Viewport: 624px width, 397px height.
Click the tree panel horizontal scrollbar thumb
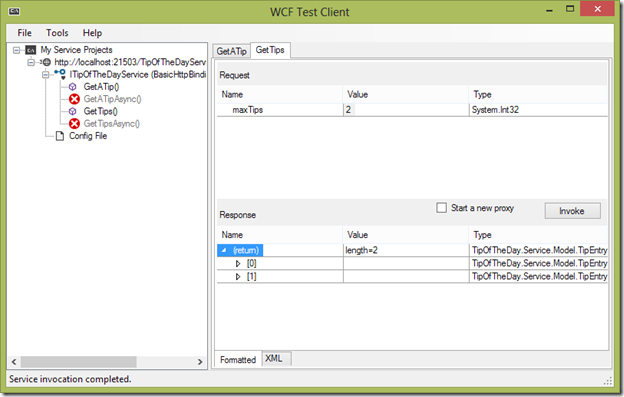78,362
